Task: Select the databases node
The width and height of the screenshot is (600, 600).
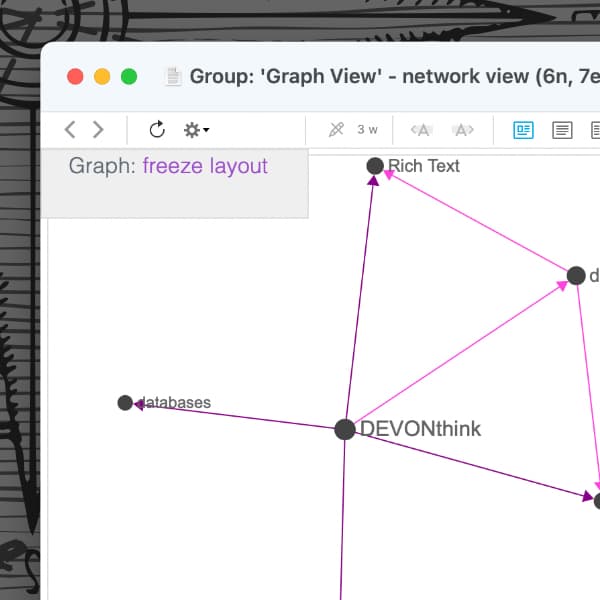Action: (x=125, y=403)
